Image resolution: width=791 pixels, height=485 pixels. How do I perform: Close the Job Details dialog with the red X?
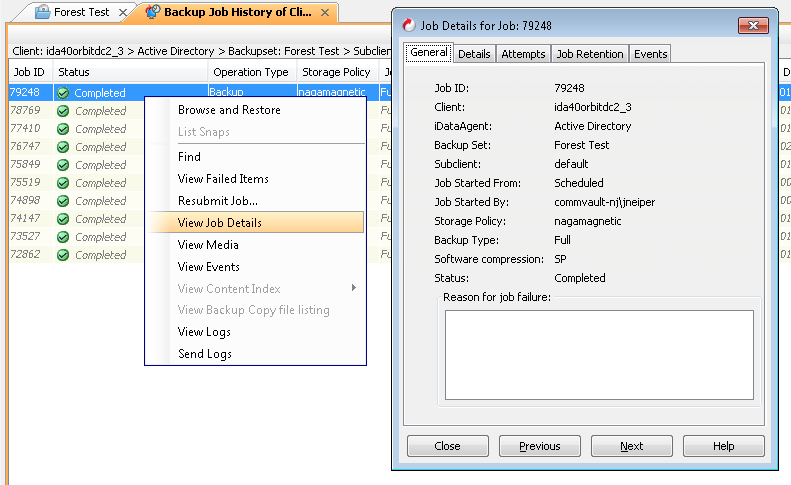752,25
